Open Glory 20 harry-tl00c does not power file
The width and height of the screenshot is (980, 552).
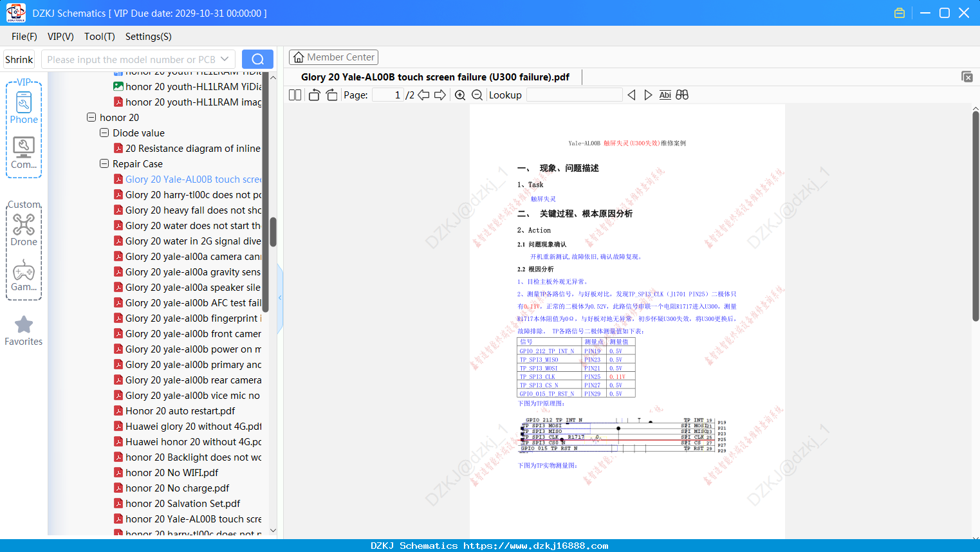coord(187,195)
